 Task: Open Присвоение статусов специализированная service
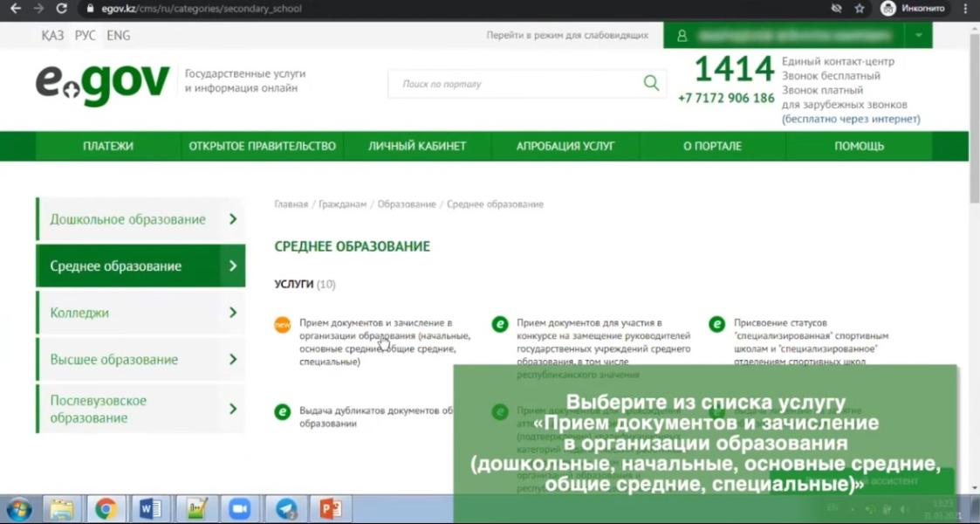(811, 342)
